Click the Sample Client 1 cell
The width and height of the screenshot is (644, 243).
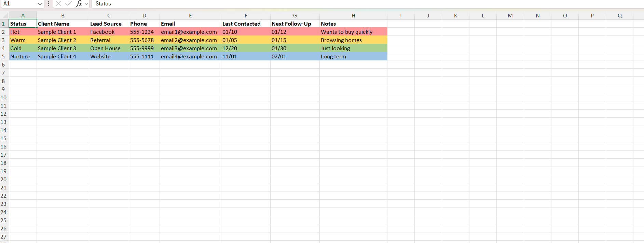63,32
